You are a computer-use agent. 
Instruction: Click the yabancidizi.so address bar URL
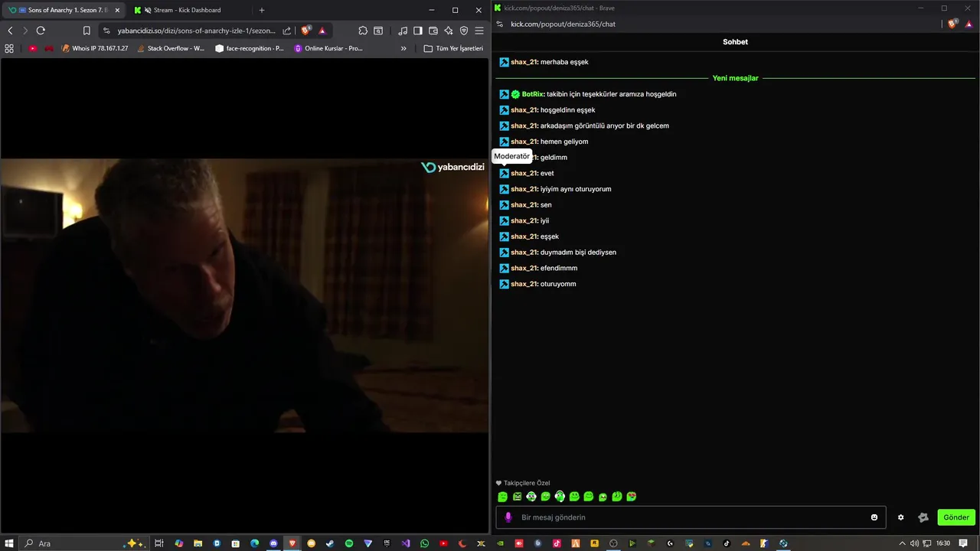[196, 31]
